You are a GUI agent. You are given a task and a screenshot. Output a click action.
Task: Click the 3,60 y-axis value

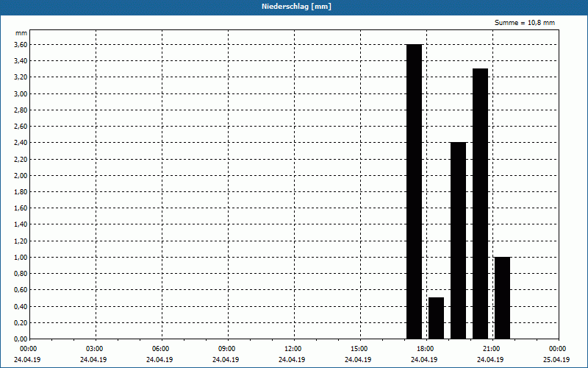[x=21, y=44]
